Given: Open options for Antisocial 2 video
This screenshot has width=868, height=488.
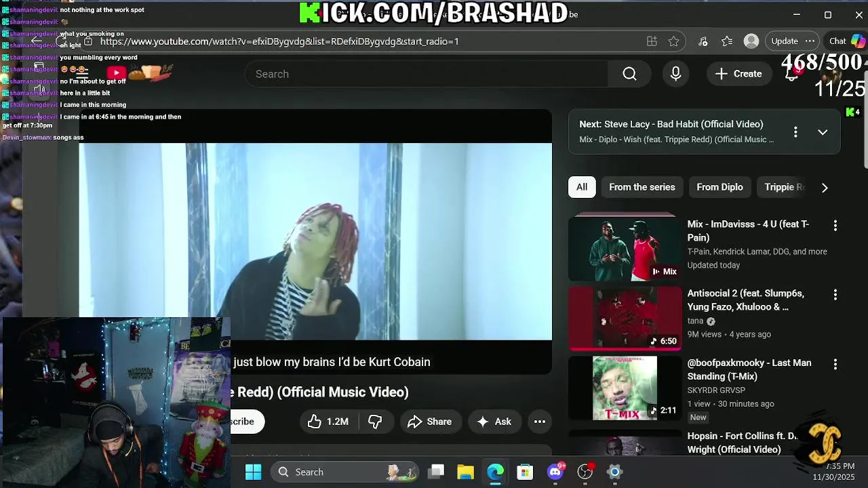Looking at the screenshot, I should tap(835, 294).
